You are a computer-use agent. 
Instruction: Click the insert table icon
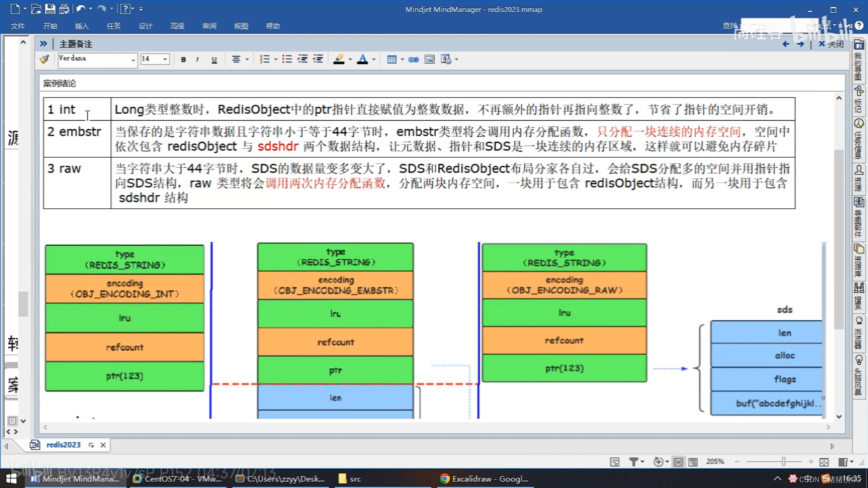point(391,59)
